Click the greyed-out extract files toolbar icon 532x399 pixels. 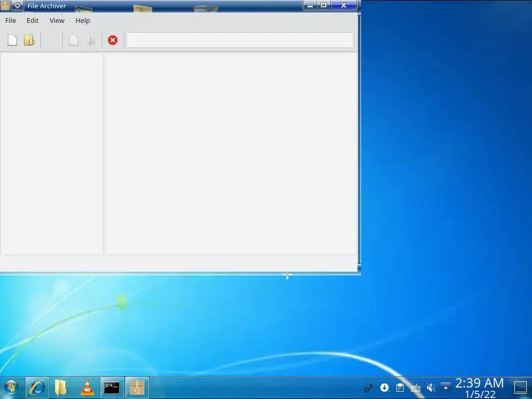91,40
